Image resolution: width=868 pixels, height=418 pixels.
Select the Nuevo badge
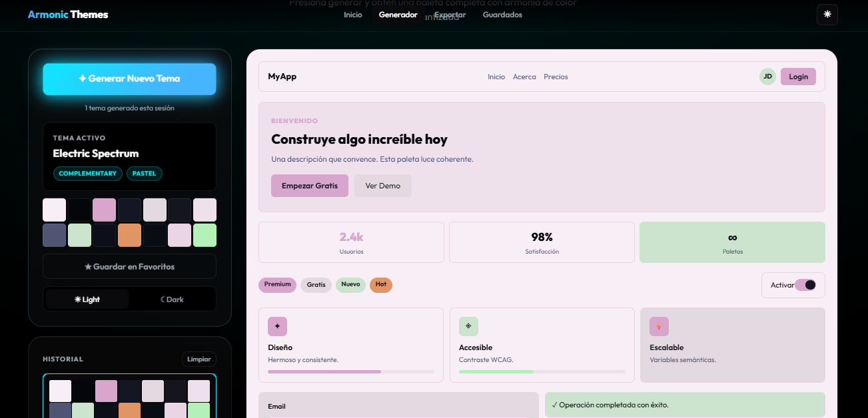(350, 285)
